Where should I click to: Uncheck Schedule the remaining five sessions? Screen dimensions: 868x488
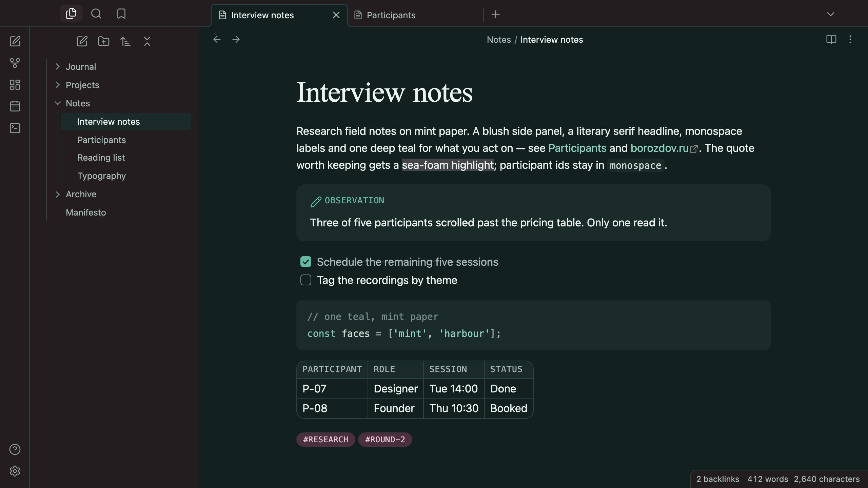[x=306, y=262]
